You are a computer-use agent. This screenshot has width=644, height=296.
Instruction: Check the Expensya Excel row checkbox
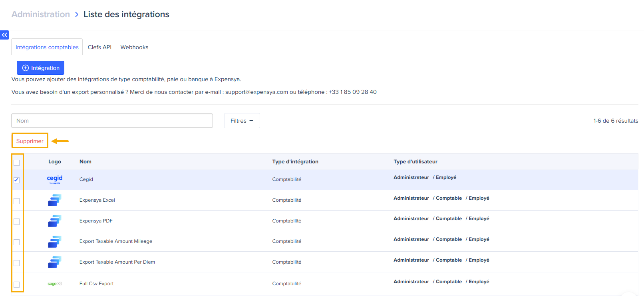[16, 201]
